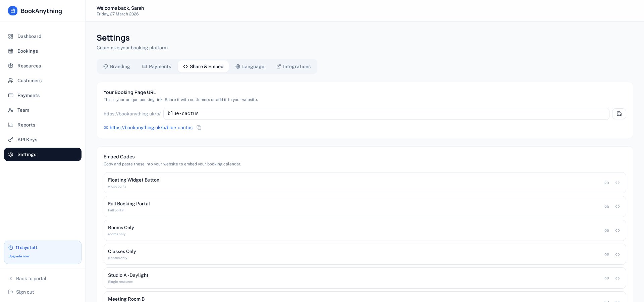Click the Resources box icon
This screenshot has width=644, height=302.
click(11, 66)
